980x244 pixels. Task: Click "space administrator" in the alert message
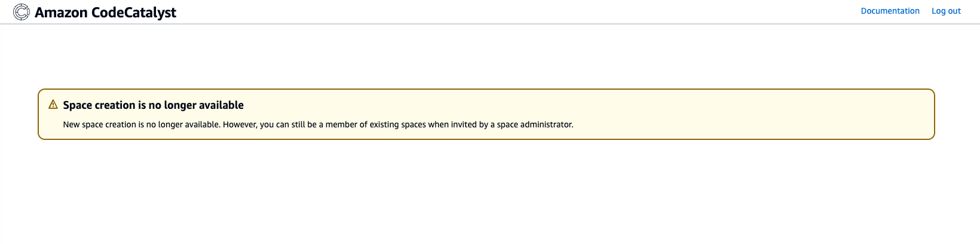535,124
